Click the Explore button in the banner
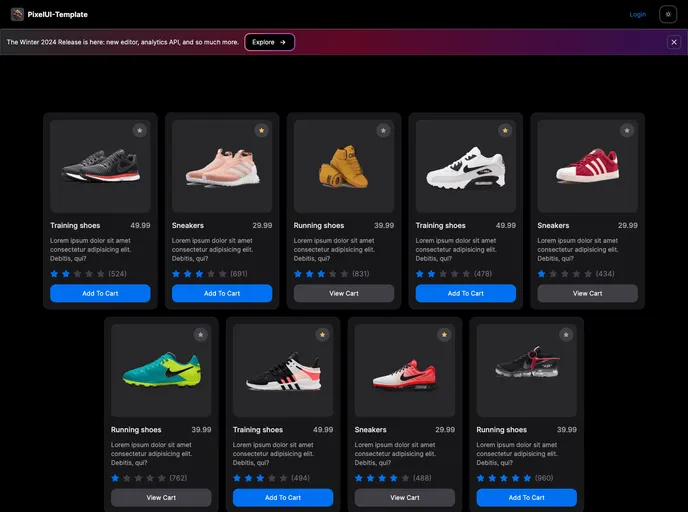Image resolution: width=688 pixels, height=512 pixels. coord(269,42)
